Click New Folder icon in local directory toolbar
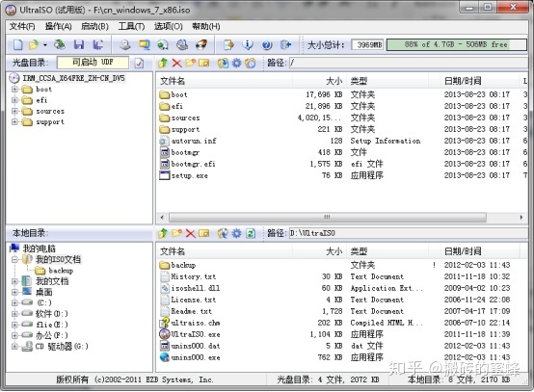This screenshot has height=392, width=534. point(176,233)
